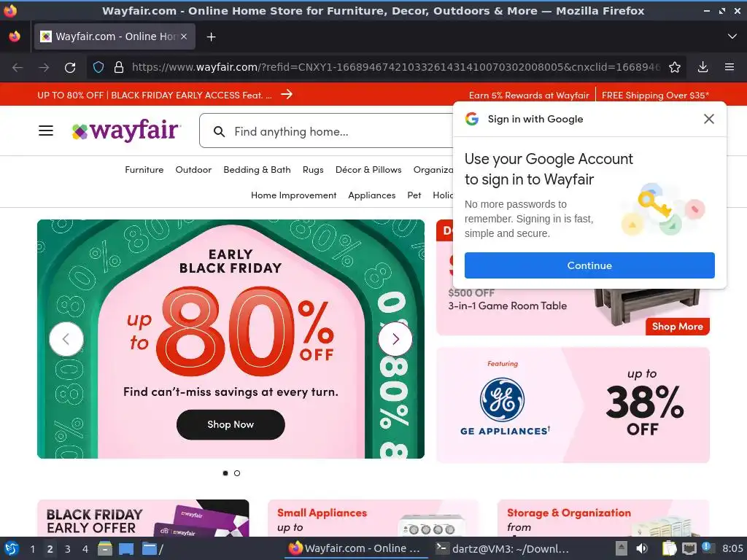
Task: Click the update notification tray icon
Action: [708, 548]
